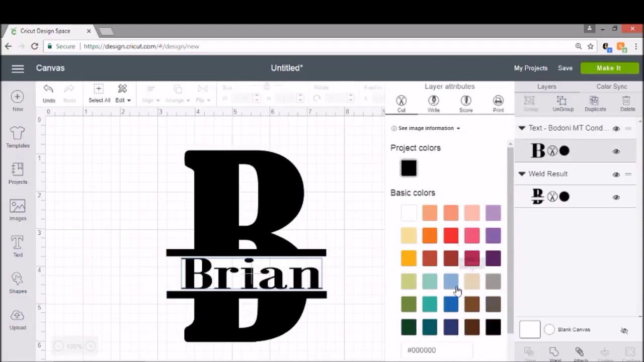Open the Shapes panel
Image resolution: width=644 pixels, height=362 pixels.
(x=18, y=283)
